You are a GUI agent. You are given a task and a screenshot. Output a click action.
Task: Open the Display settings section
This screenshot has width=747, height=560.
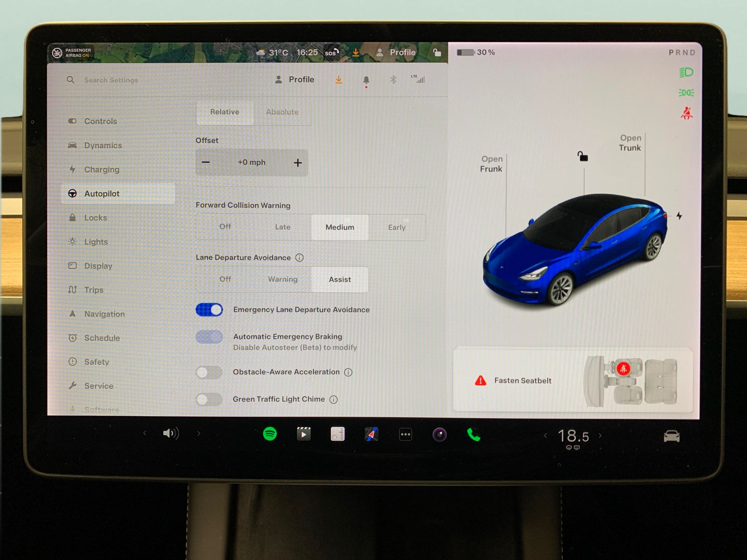click(118, 266)
